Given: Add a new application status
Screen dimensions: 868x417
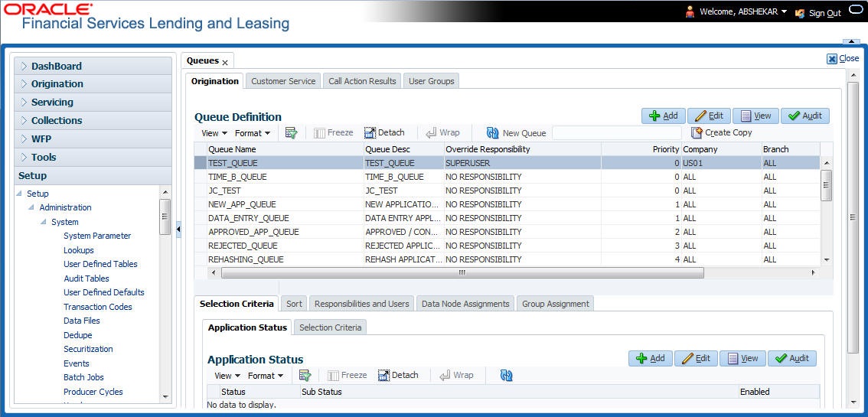Looking at the screenshot, I should point(651,358).
